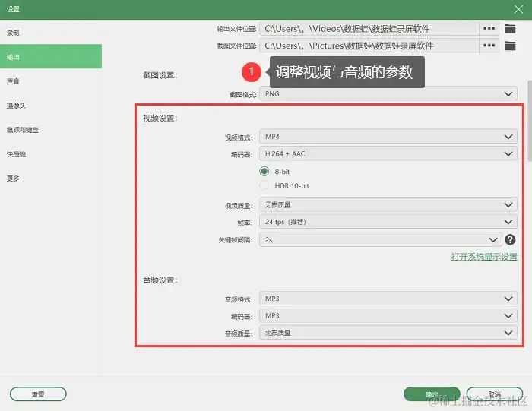Click the browse dots button for the output file location
This screenshot has height=411, width=532.
coord(489,28)
